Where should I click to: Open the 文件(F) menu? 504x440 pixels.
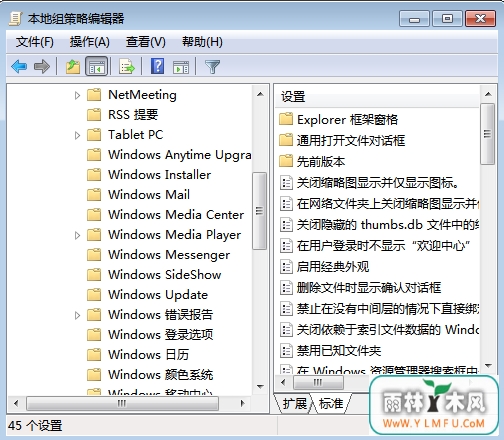click(x=35, y=42)
